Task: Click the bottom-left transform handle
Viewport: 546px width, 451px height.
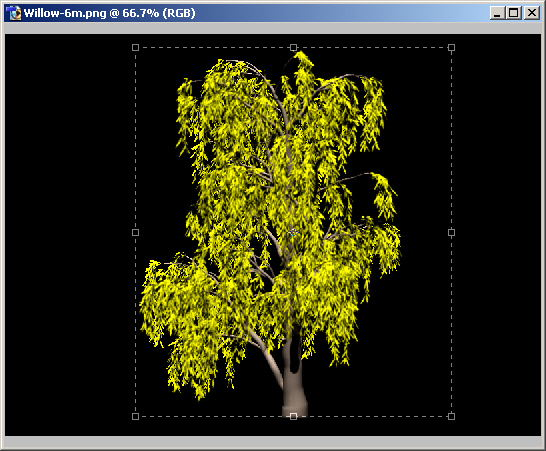Action: point(135,416)
